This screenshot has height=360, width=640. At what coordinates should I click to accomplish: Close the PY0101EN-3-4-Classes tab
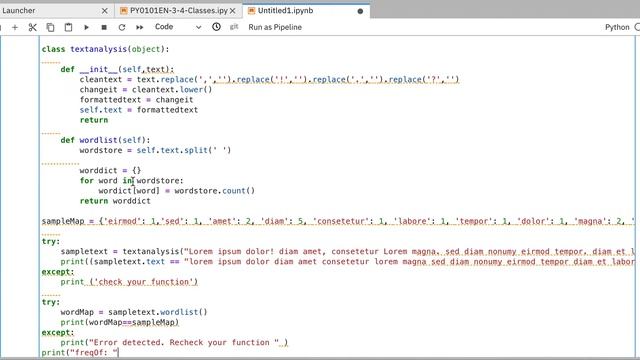(233, 11)
